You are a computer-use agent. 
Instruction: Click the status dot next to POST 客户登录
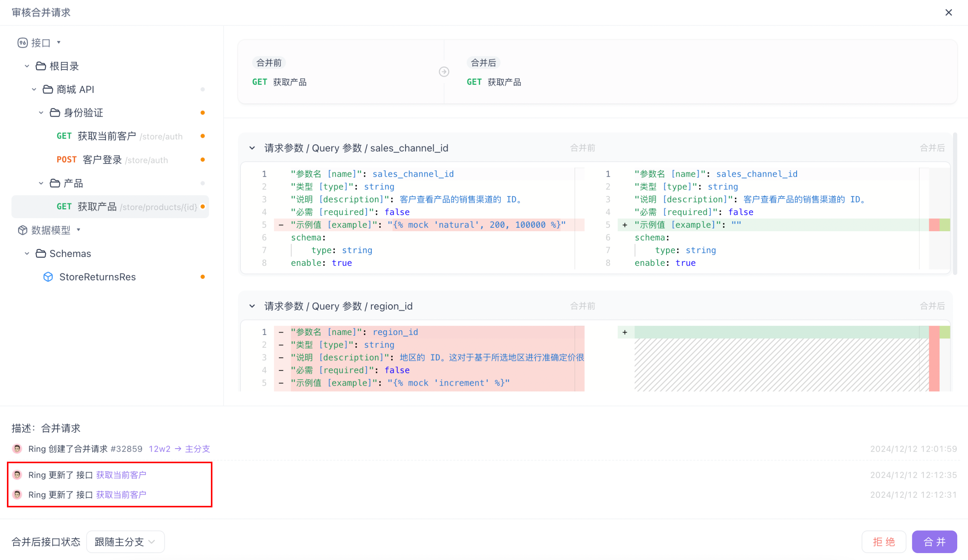pos(203,159)
